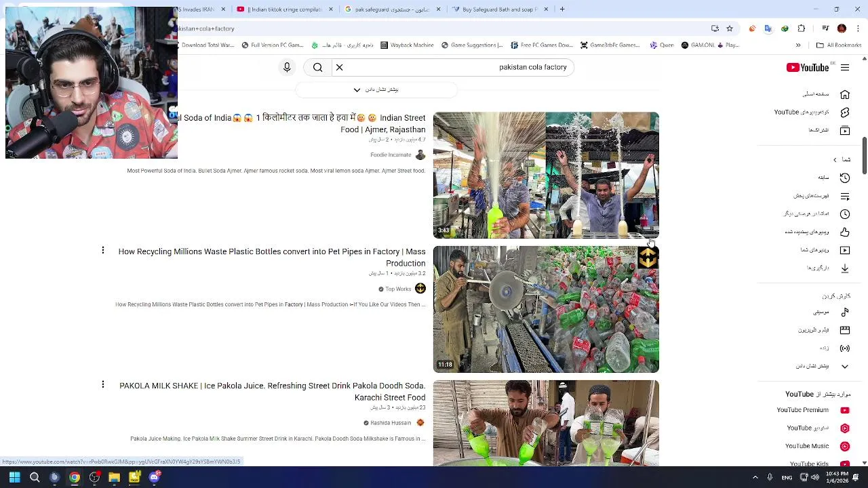Viewport: 868px width, 488px height.
Task: Bookmark this page with the star icon
Action: [730, 28]
